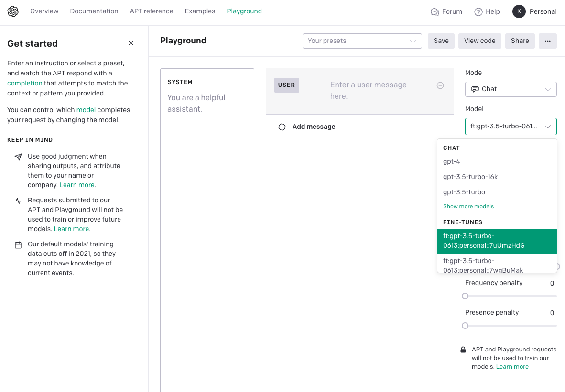Adjust the Presence penalty slider handle

(x=465, y=326)
